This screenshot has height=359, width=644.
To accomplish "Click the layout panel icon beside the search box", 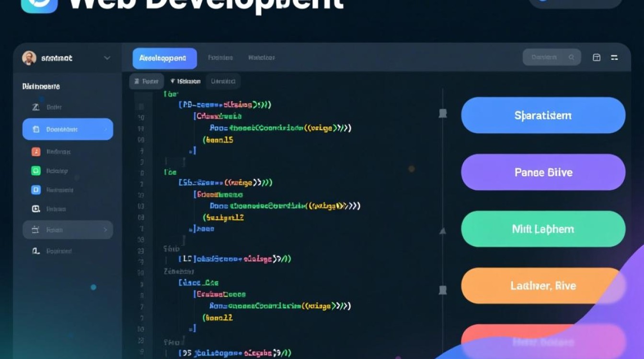I will click(x=597, y=57).
